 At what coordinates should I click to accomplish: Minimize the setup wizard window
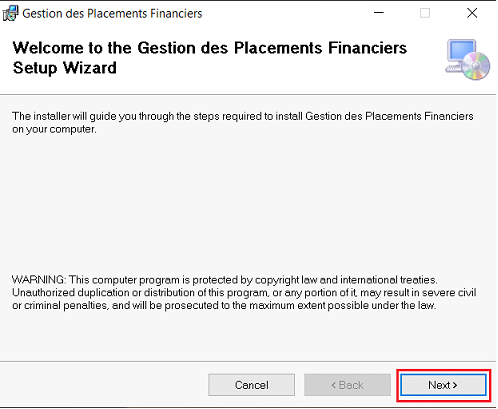379,13
